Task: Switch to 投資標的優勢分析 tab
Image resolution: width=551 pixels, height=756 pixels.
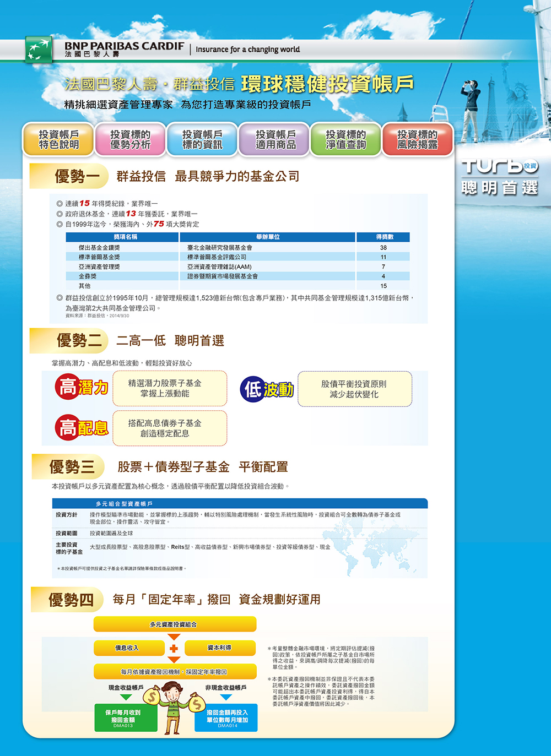Action: (130, 139)
